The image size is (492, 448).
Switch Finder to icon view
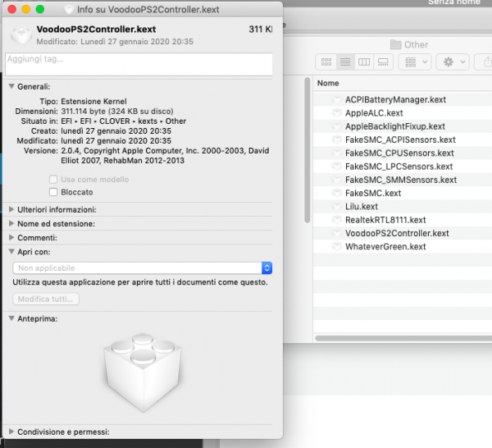(326, 62)
